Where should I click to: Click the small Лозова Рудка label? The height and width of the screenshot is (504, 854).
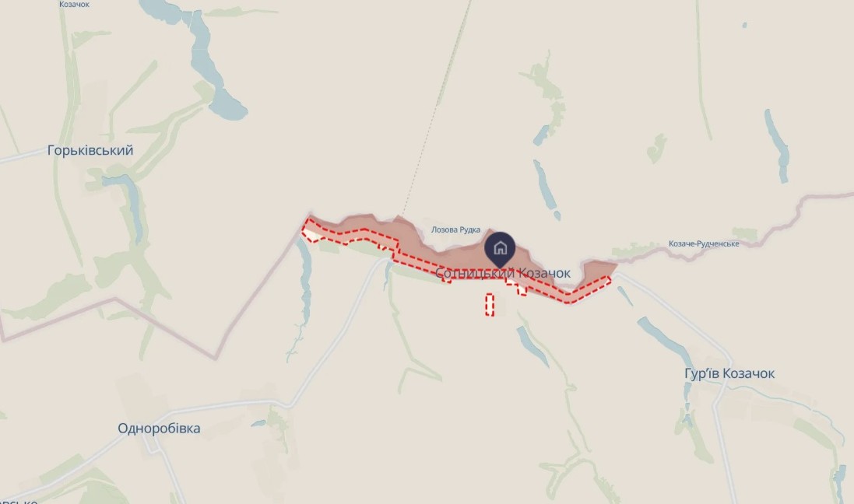[x=456, y=229]
